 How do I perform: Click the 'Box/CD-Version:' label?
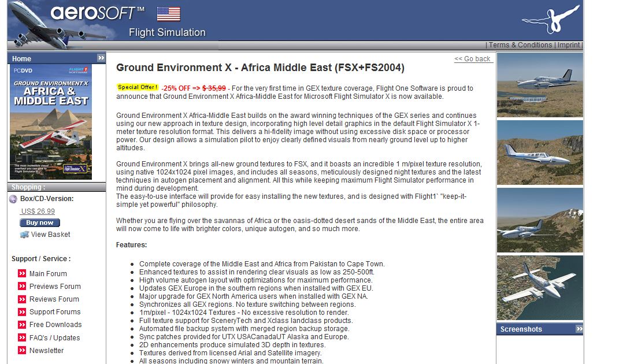pos(47,199)
